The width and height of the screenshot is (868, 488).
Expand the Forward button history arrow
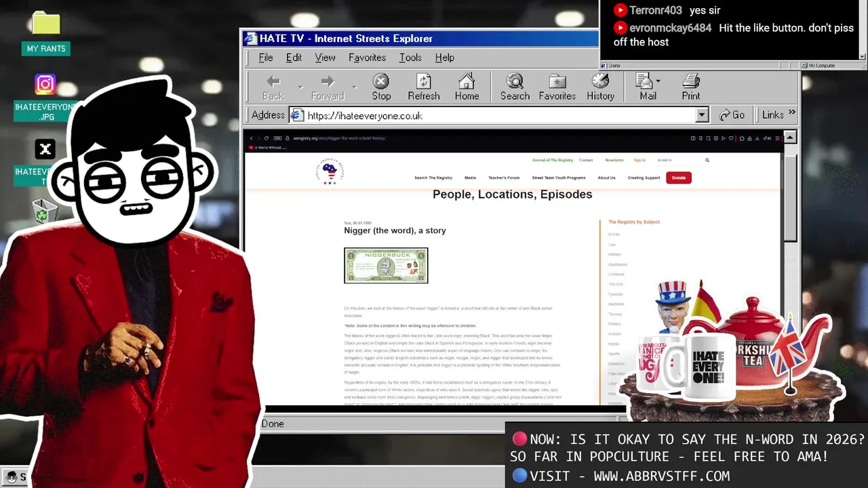click(355, 87)
